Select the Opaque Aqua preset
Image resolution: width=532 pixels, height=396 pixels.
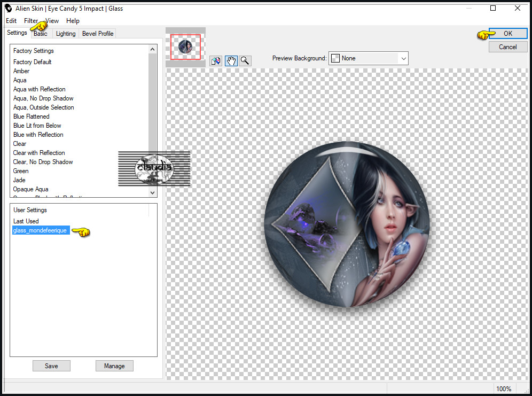coord(30,189)
